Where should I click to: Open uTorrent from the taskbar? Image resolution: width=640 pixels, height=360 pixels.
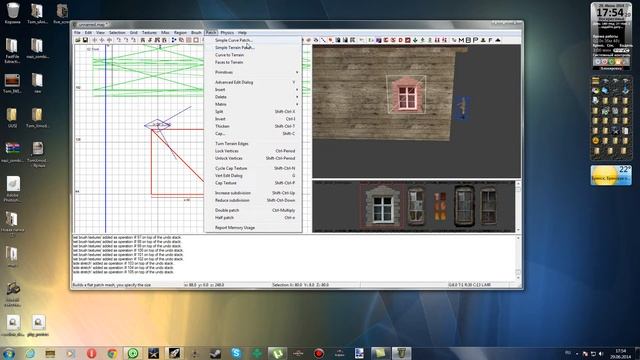(x=277, y=353)
